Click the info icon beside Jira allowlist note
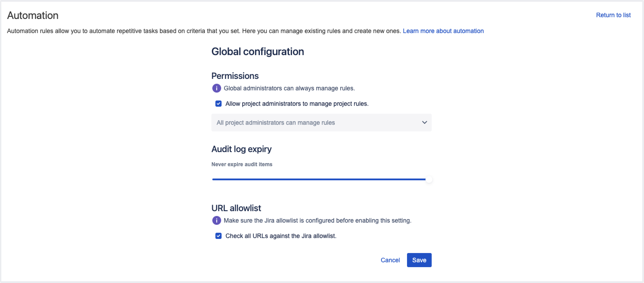Viewport: 644px width, 283px height. (x=217, y=220)
